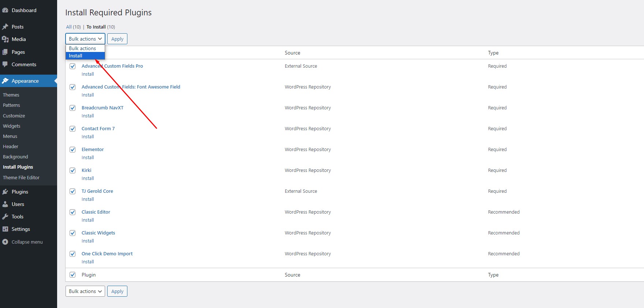Click Install under One Click Demo Import
The image size is (644, 308).
click(88, 262)
